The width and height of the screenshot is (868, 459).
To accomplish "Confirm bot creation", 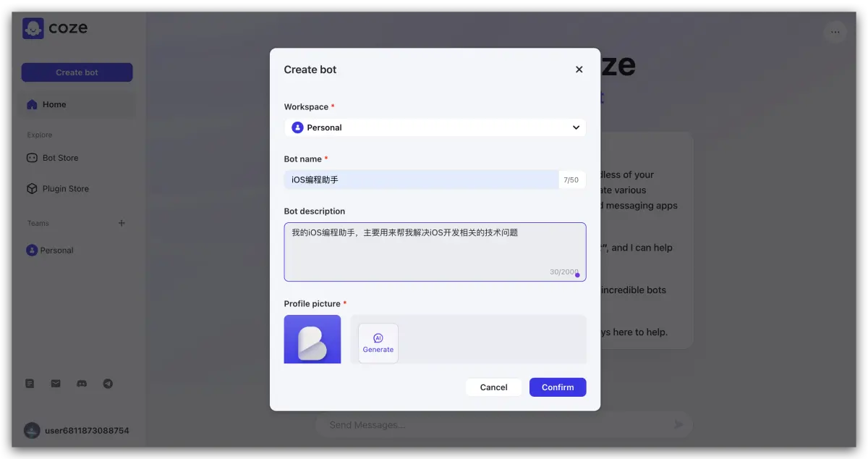I will tap(558, 387).
